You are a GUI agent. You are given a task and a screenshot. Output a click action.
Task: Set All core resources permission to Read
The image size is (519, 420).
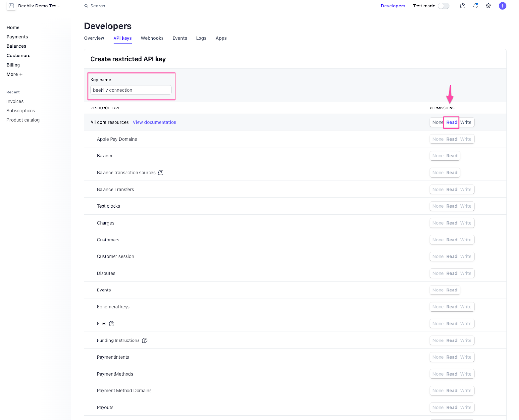(x=452, y=122)
